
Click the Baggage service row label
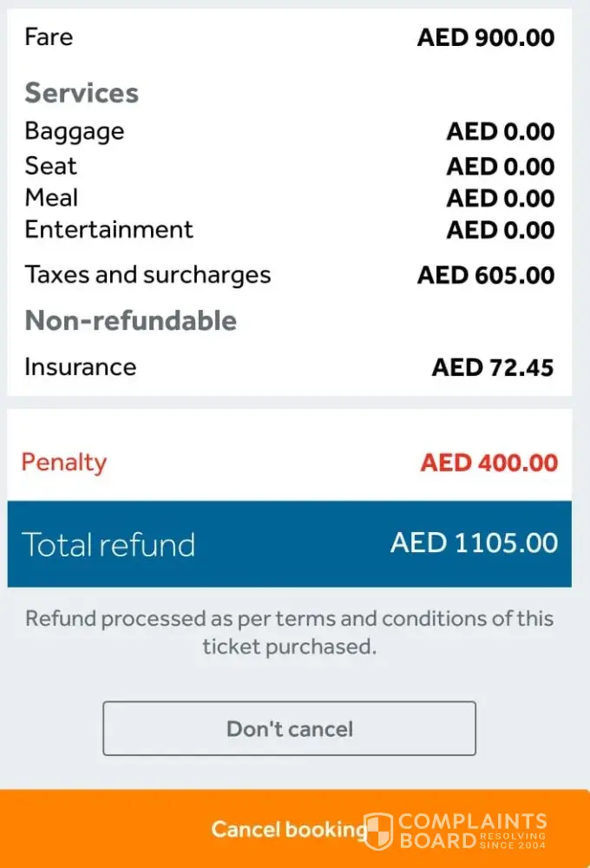(x=75, y=131)
